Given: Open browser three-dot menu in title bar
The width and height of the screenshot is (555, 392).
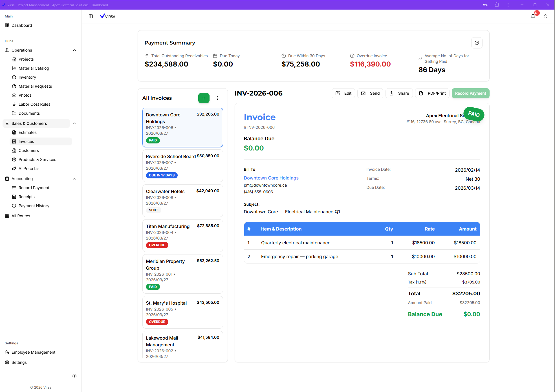Looking at the screenshot, I should (x=508, y=5).
